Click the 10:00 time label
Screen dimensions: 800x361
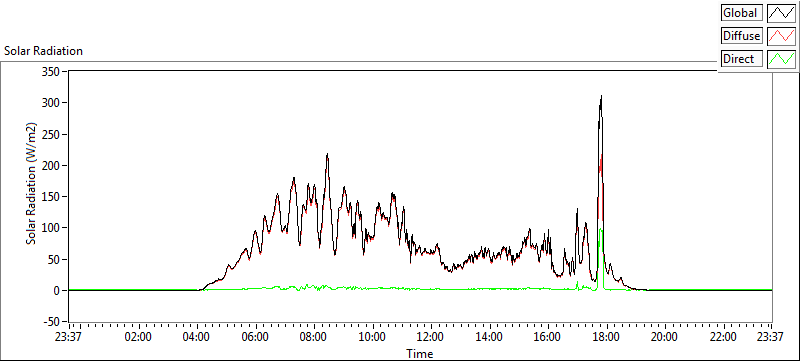(x=373, y=337)
